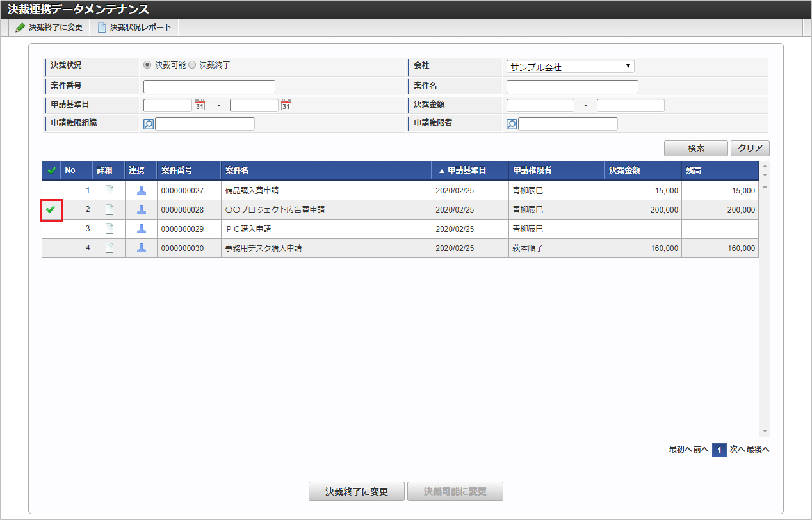The image size is (812, 520).
Task: Sort table by 申請基準日 column header
Action: click(x=466, y=170)
